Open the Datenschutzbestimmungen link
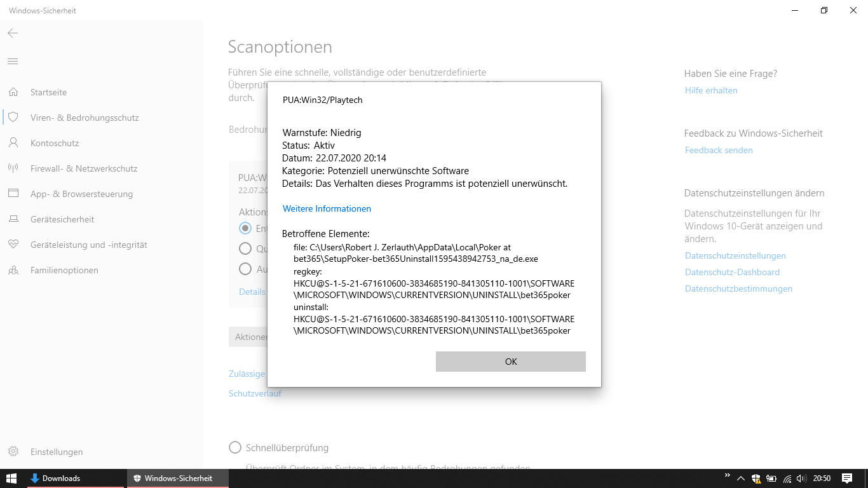The height and width of the screenshot is (488, 868). tap(738, 288)
